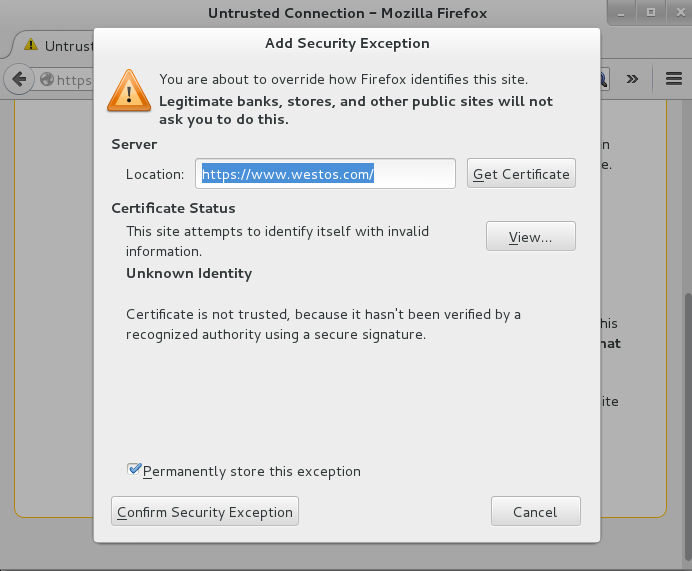Close the Firefox window
This screenshot has width=692, height=571.
(x=680, y=13)
